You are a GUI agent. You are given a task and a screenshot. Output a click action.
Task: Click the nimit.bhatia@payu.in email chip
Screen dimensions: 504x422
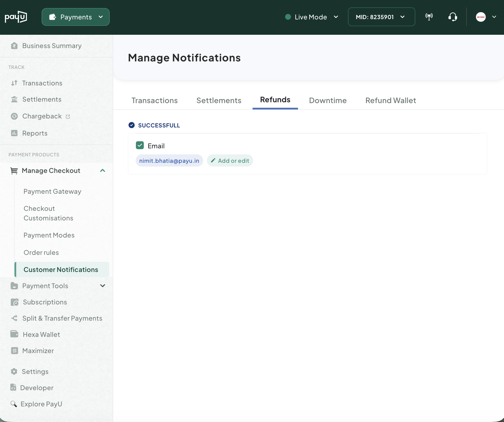pyautogui.click(x=169, y=160)
